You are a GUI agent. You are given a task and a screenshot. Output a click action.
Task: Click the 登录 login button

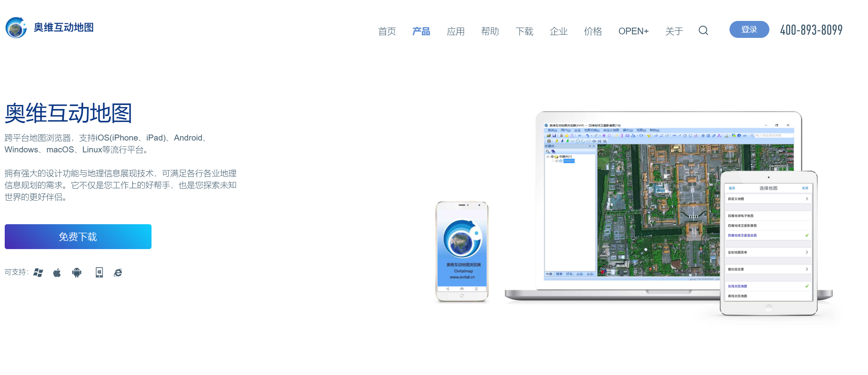(x=749, y=29)
